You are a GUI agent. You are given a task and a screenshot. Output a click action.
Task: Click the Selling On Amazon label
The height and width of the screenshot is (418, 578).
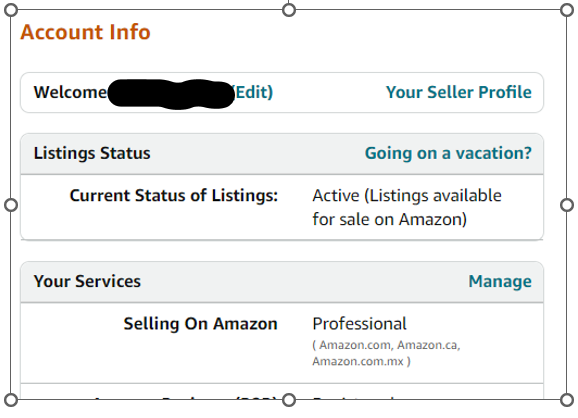click(201, 324)
